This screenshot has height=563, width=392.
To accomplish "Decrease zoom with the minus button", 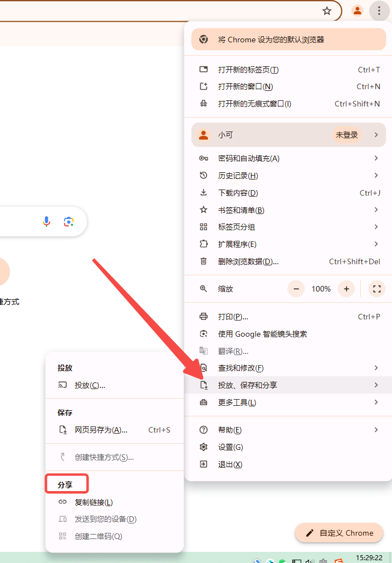I will click(296, 289).
